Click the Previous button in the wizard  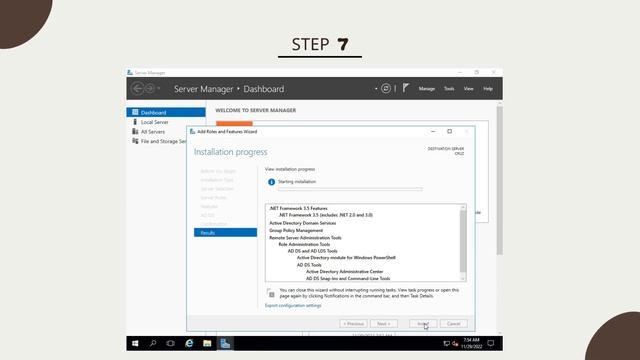(353, 324)
